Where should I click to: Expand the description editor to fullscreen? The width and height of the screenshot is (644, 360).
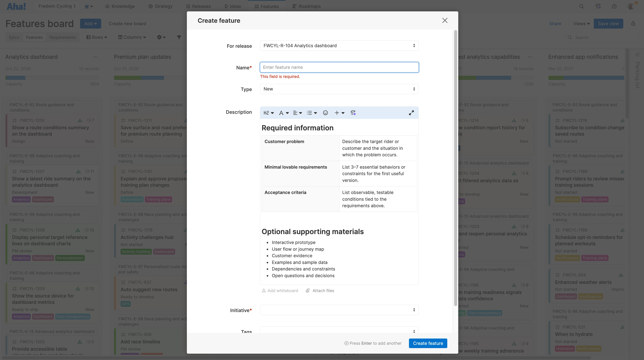[411, 113]
